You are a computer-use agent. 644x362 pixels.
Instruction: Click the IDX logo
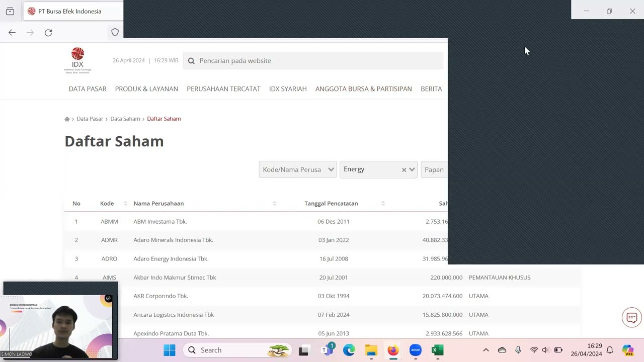[x=77, y=60]
